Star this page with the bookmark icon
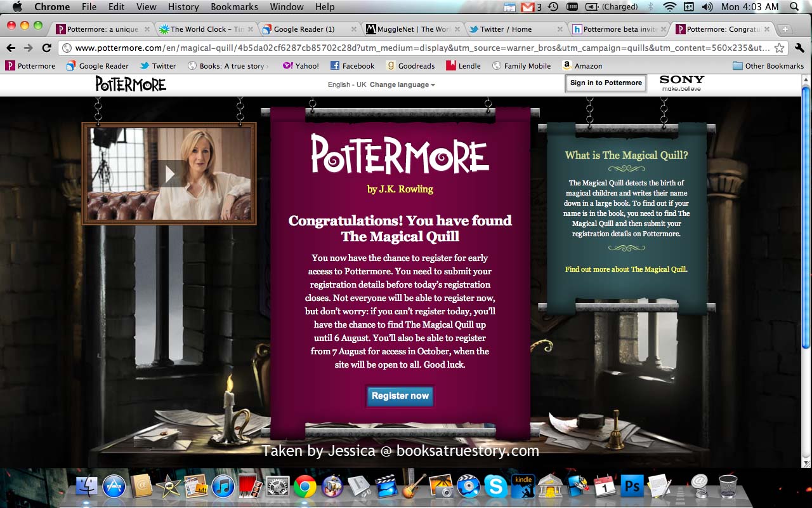Image resolution: width=812 pixels, height=508 pixels. [x=779, y=48]
